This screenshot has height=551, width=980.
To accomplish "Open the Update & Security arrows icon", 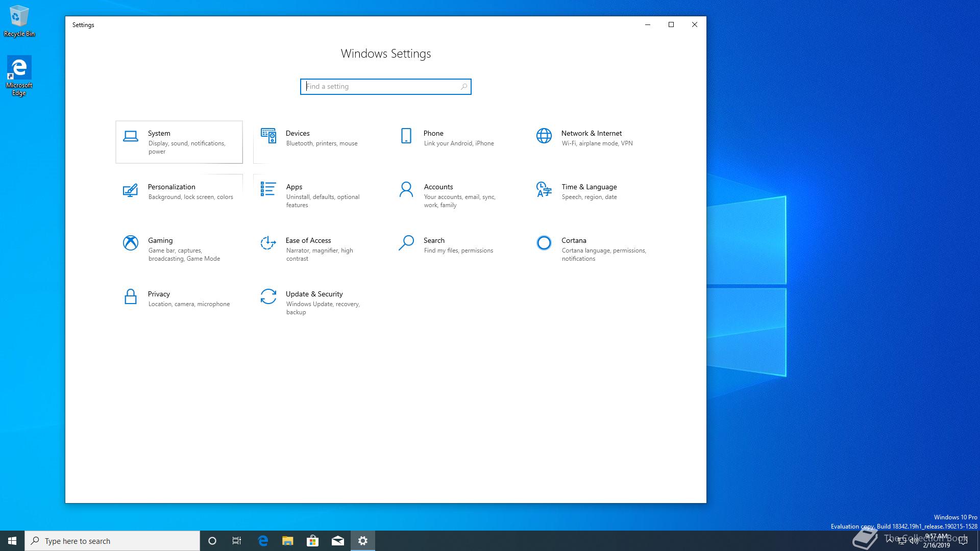I will (x=268, y=296).
